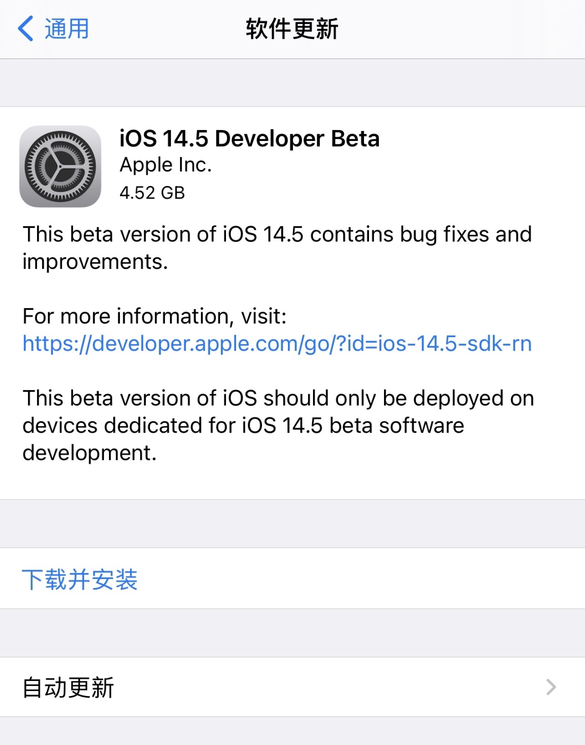Open the 自动更新 settings row

pyautogui.click(x=292, y=687)
